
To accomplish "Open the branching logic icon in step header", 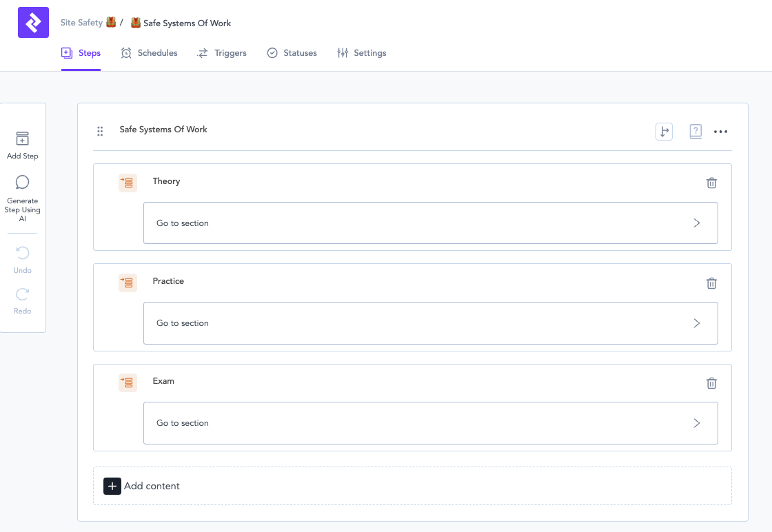I will tap(664, 132).
